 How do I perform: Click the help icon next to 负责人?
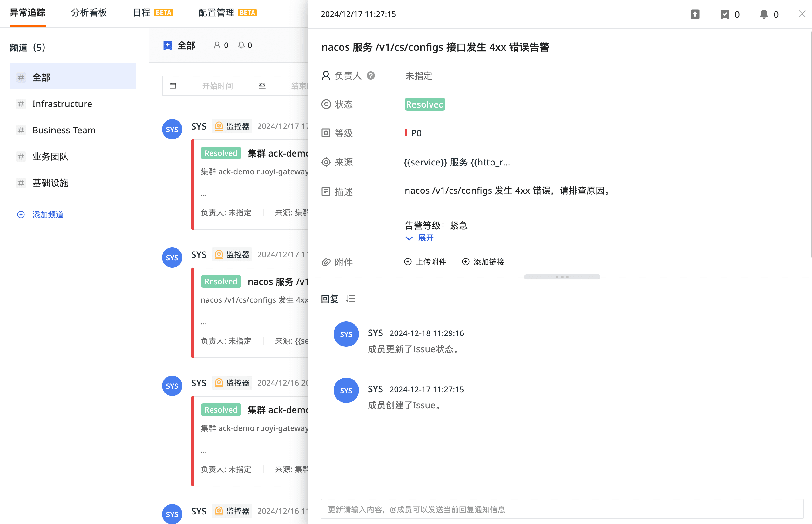click(371, 76)
